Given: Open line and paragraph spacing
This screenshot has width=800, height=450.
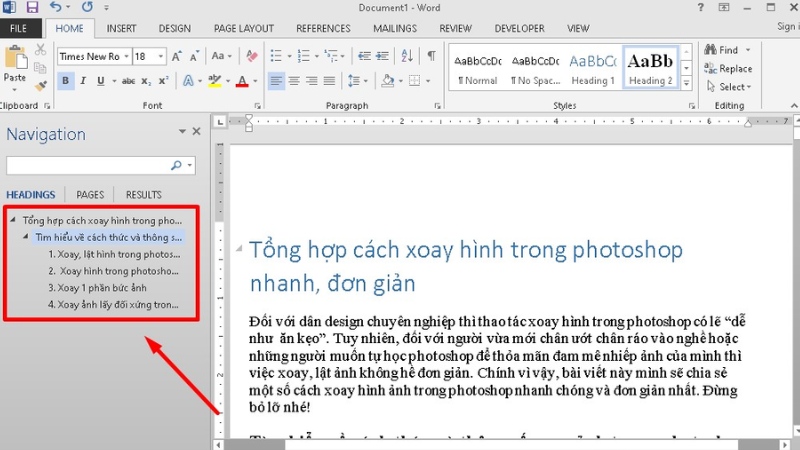Looking at the screenshot, I should (354, 81).
